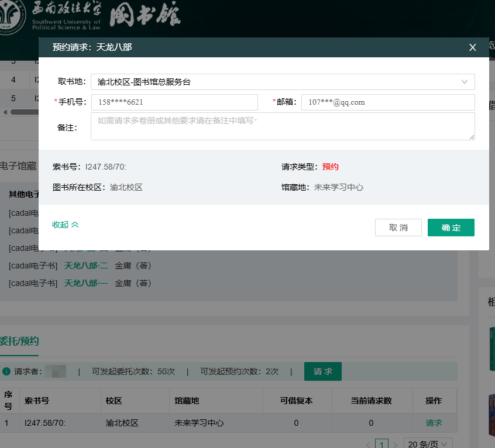The height and width of the screenshot is (448, 495).
Task: Click the 手机号 phone number field
Action: pyautogui.click(x=174, y=102)
